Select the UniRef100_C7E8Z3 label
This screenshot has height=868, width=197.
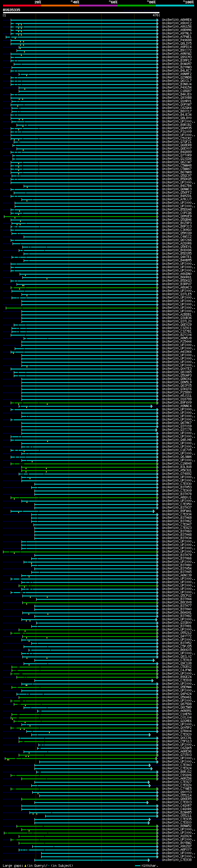click(177, 528)
